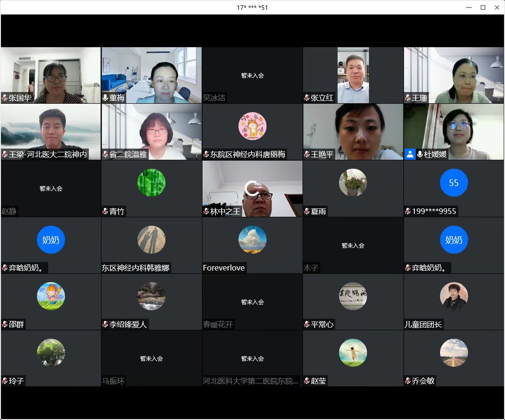505x420 pixels.
Task: Click the muted mic icon beside 青竹
Action: click(x=106, y=212)
